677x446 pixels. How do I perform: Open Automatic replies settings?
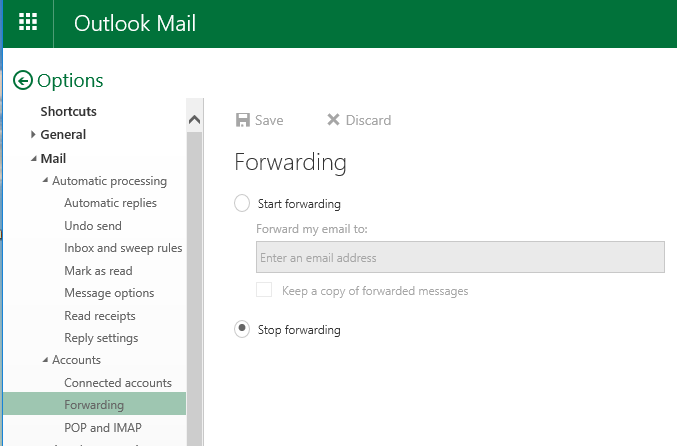tap(111, 203)
